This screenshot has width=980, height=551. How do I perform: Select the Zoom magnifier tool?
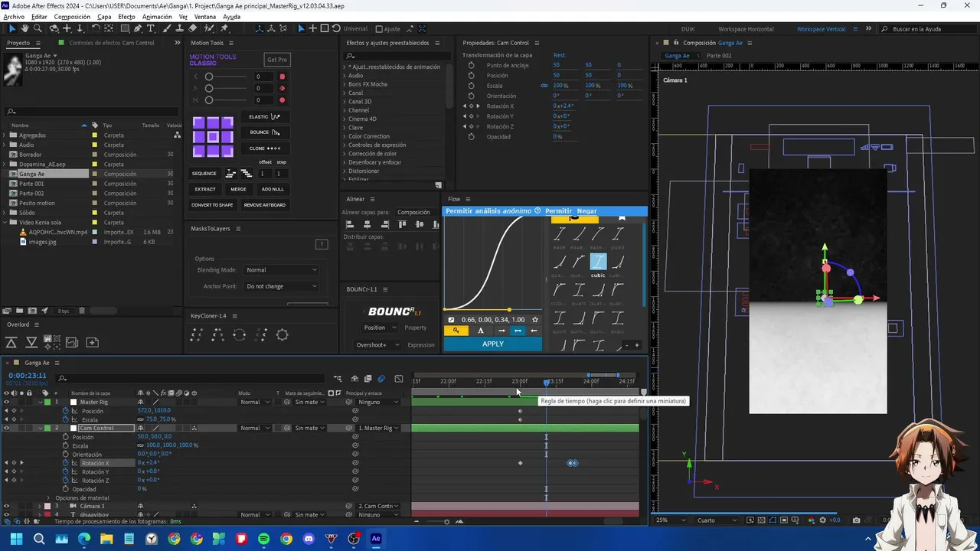click(38, 28)
